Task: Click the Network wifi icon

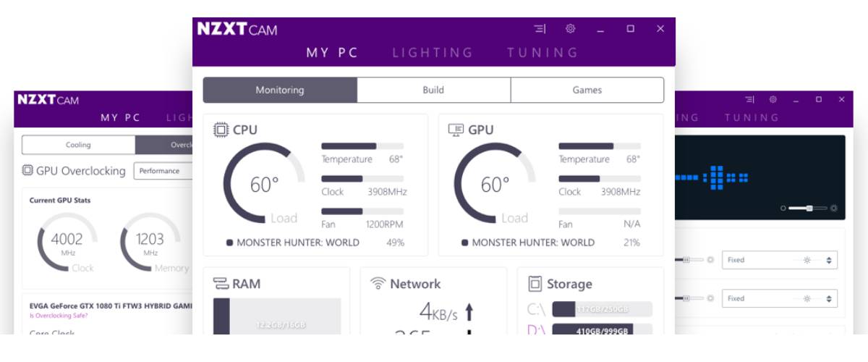Action: coord(378,284)
